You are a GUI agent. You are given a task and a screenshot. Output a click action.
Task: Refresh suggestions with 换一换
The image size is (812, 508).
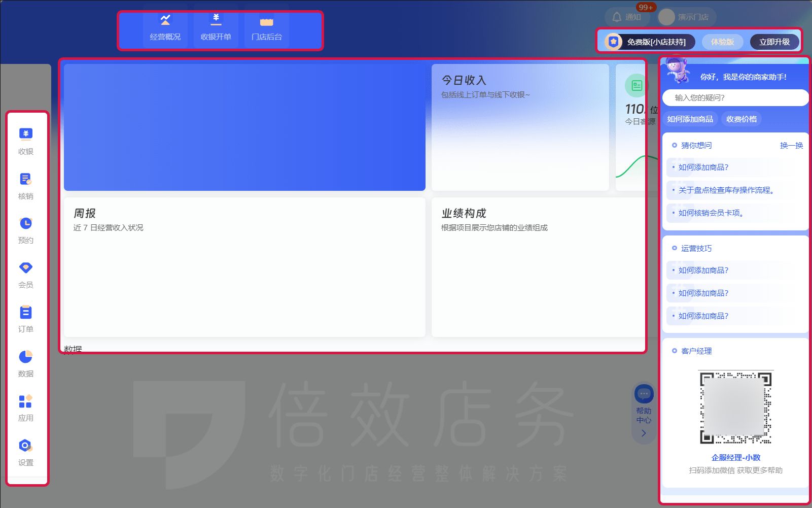[x=792, y=145]
